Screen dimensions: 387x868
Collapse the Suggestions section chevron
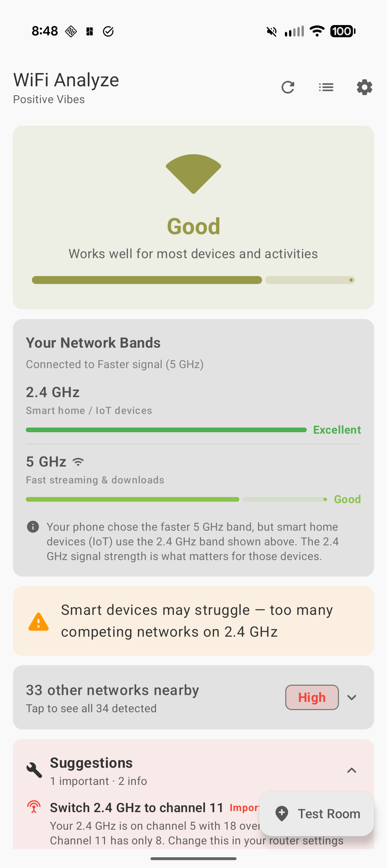352,770
